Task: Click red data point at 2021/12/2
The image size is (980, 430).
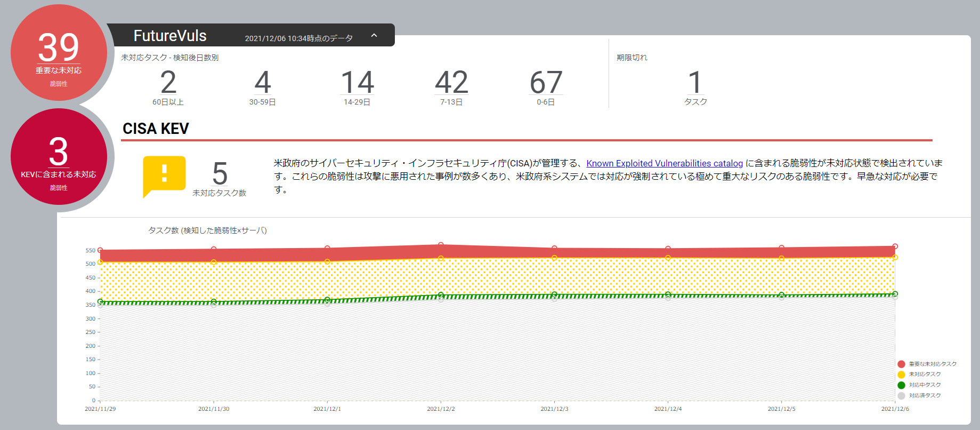Action: coord(441,245)
